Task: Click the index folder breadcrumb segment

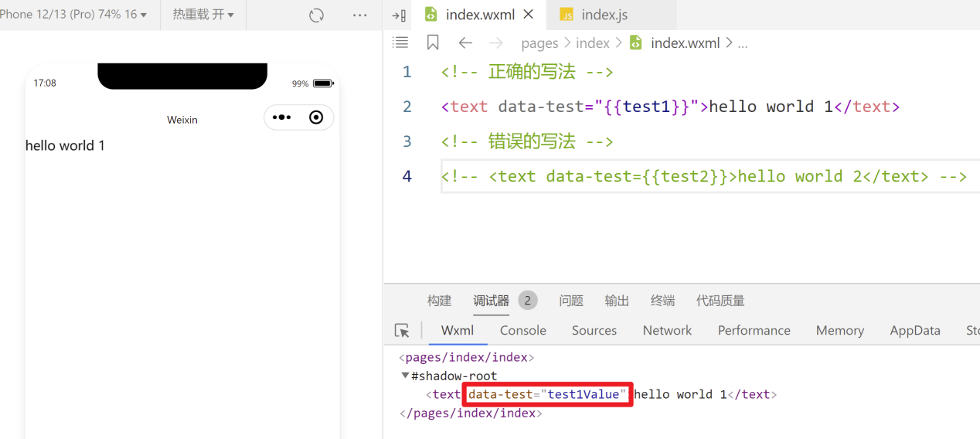Action: click(593, 43)
